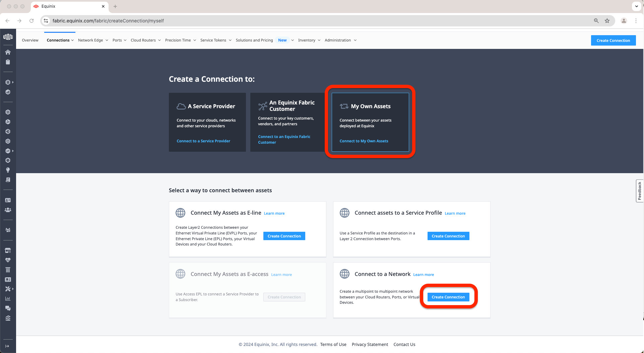Reload the page with the refresh icon

click(31, 21)
